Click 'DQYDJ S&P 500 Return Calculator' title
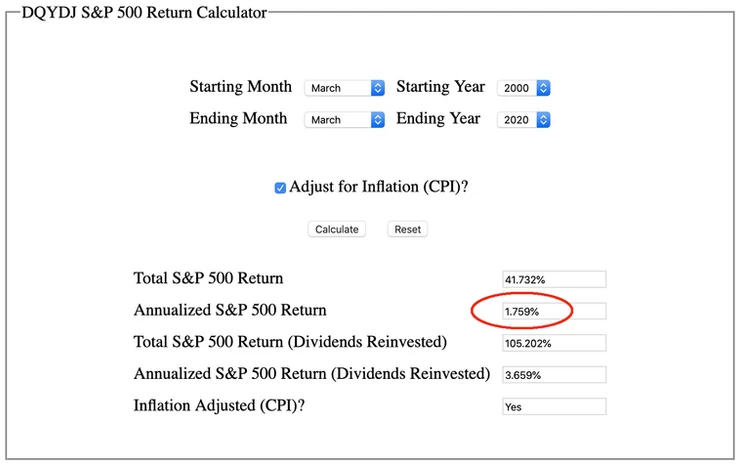The height and width of the screenshot is (464, 740). point(144,13)
